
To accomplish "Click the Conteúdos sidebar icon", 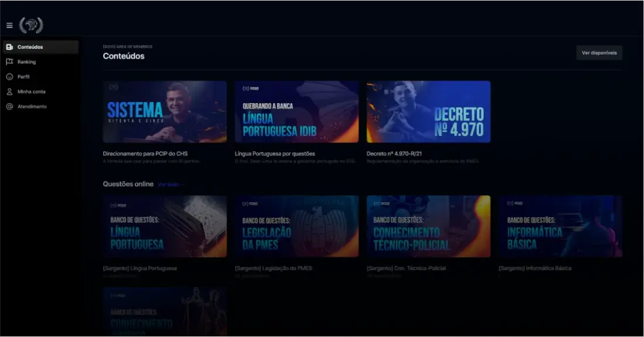I will click(x=9, y=47).
